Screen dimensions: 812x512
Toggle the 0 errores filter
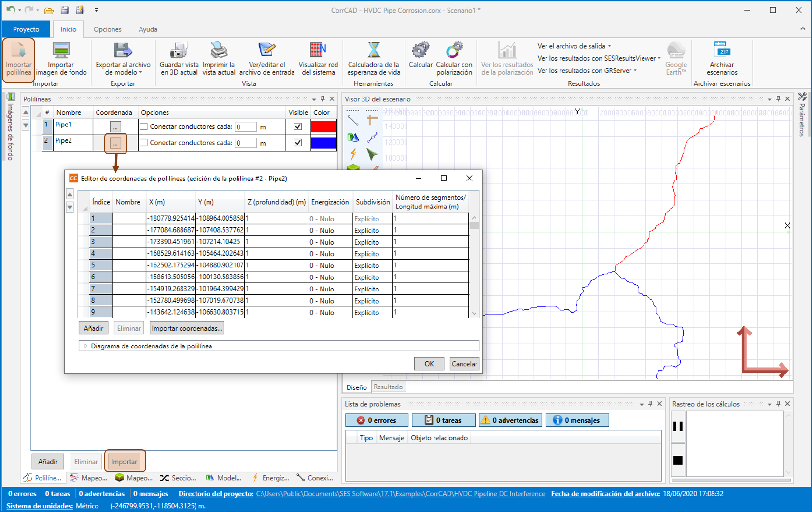[x=377, y=420]
